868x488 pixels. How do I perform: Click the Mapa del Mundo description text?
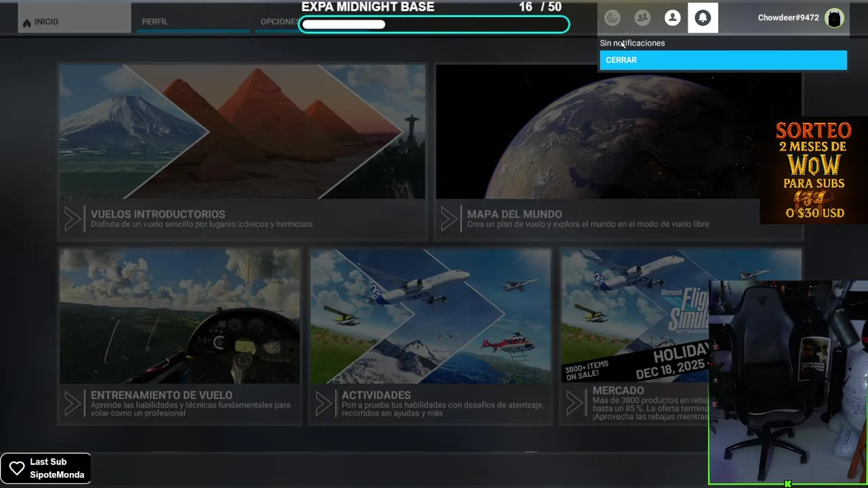[588, 224]
